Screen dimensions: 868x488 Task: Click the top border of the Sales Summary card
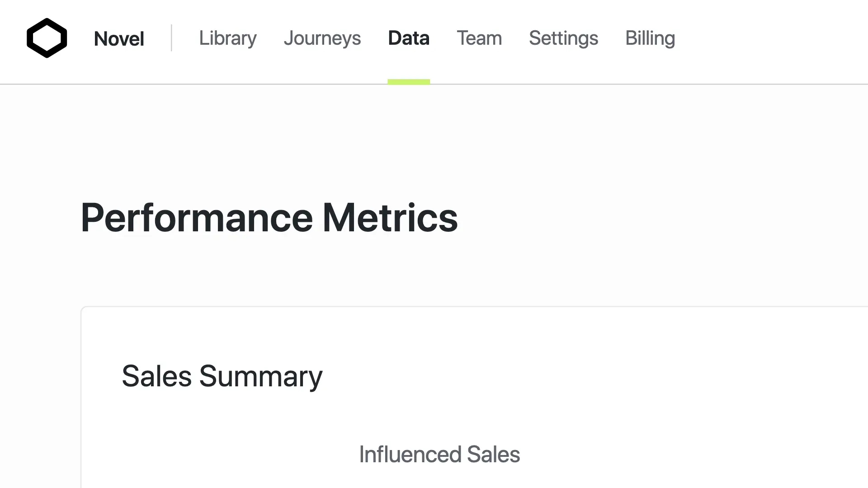click(452, 307)
